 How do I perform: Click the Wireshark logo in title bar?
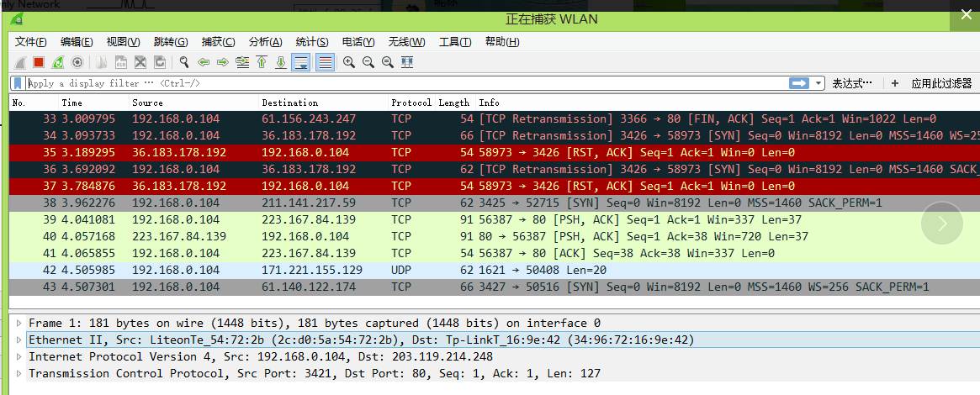pyautogui.click(x=17, y=19)
